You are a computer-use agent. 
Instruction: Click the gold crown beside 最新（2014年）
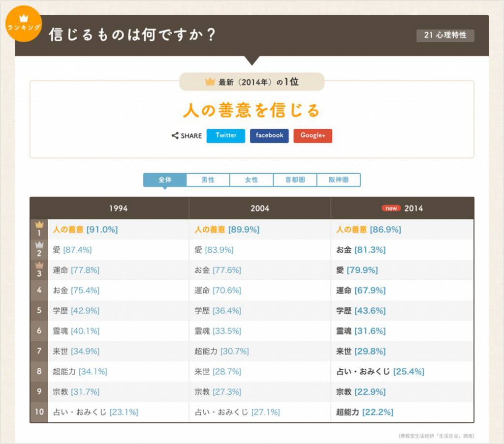tap(210, 82)
